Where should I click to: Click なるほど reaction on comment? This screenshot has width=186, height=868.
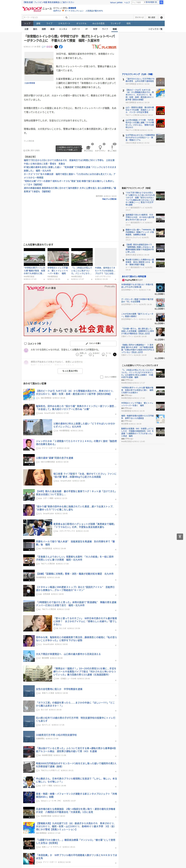(91, 354)
